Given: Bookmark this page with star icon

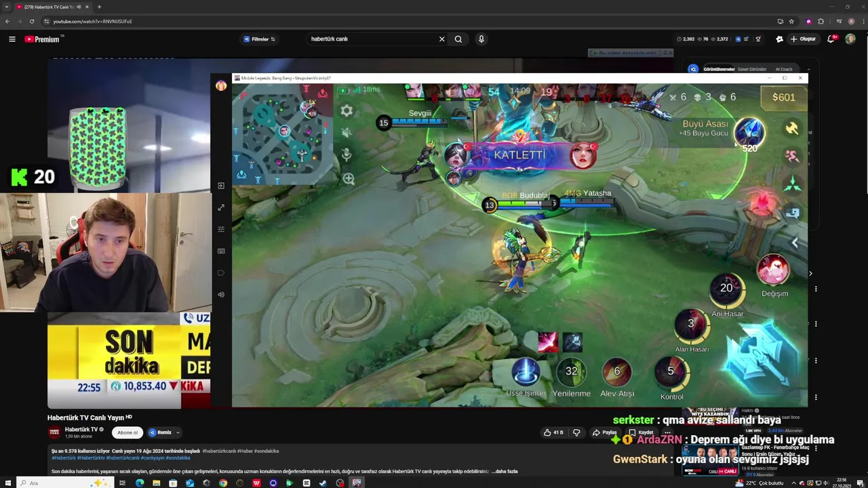Looking at the screenshot, I should pos(791,21).
